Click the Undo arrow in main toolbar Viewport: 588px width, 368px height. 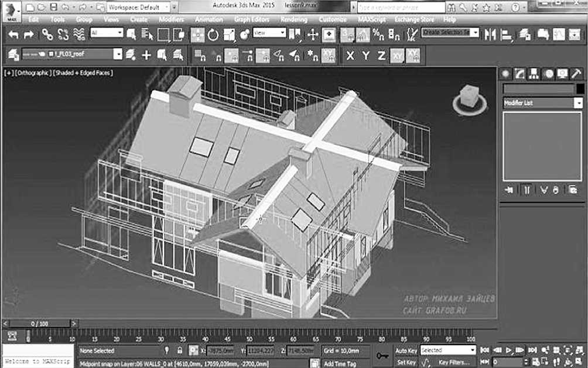coord(13,35)
